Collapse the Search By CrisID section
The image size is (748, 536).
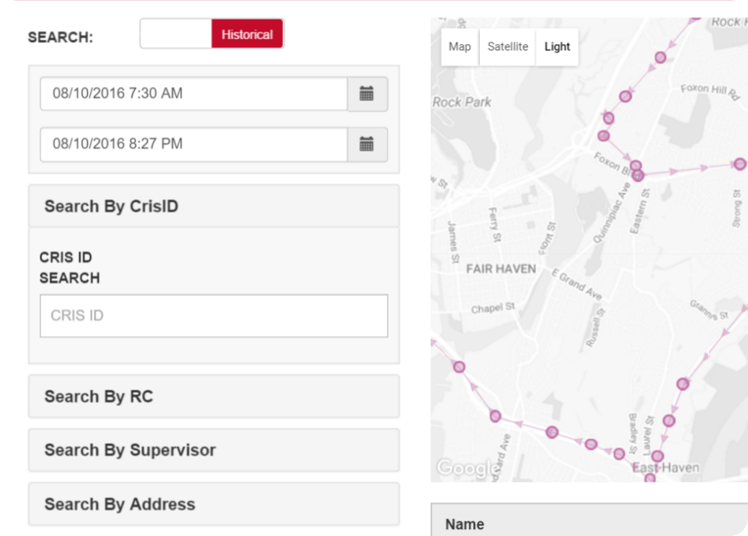tap(214, 206)
